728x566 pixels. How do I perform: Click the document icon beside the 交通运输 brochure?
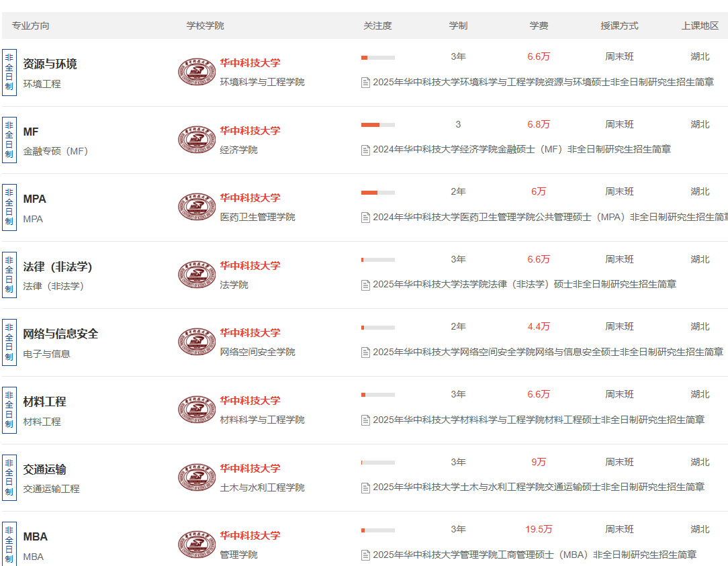365,487
